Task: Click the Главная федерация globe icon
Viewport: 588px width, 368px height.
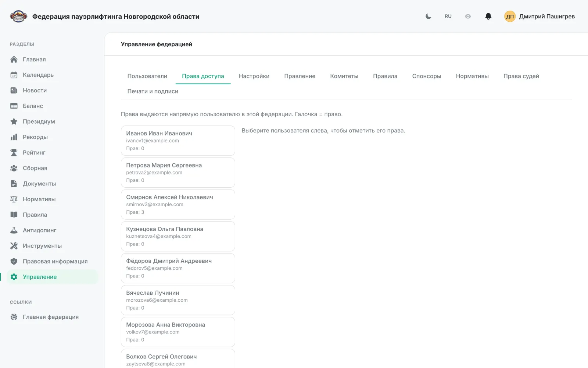Action: (14, 317)
